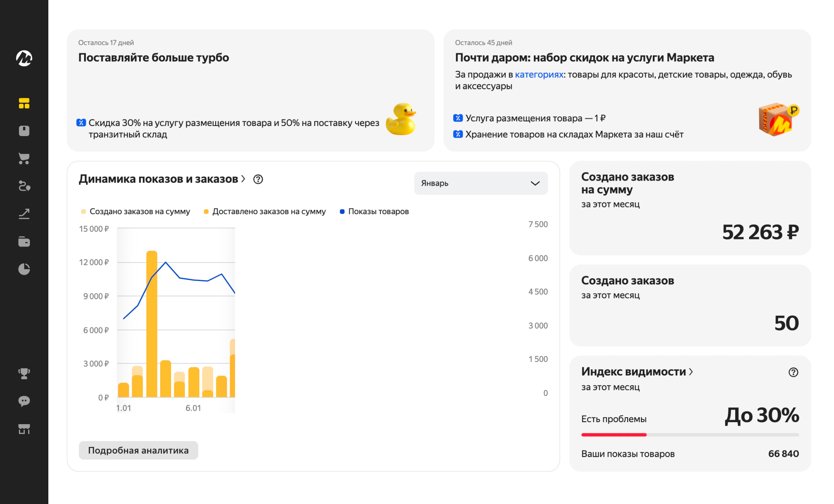This screenshot has height=504, width=834.
Task: Open the dashboard summary sidebar icon
Action: (x=24, y=103)
